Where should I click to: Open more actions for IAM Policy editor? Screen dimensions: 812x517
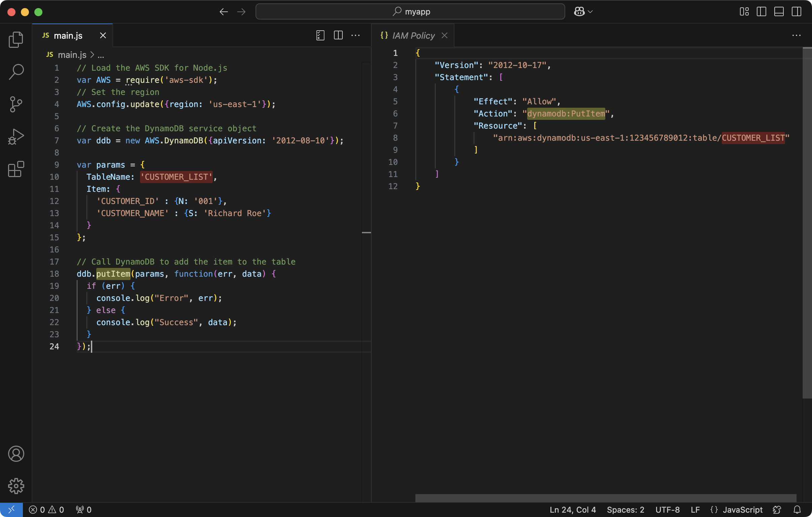[x=796, y=35]
